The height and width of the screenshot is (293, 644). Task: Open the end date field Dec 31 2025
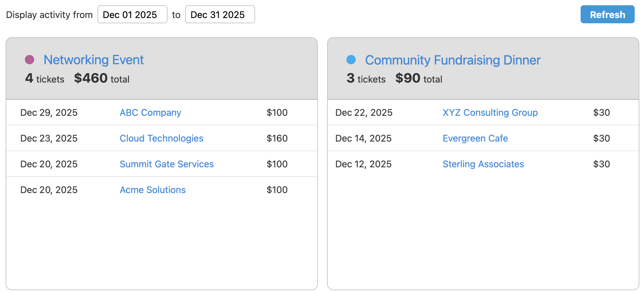tap(220, 15)
